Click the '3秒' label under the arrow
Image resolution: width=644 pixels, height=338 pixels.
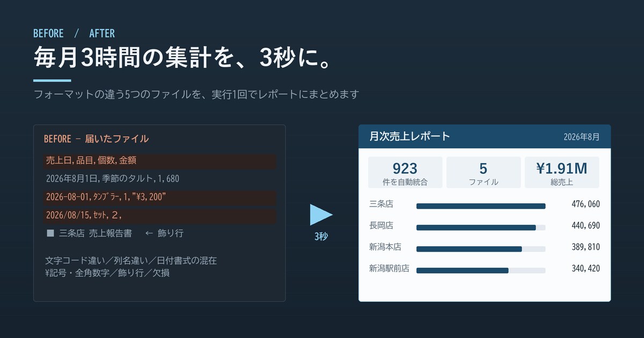point(321,236)
